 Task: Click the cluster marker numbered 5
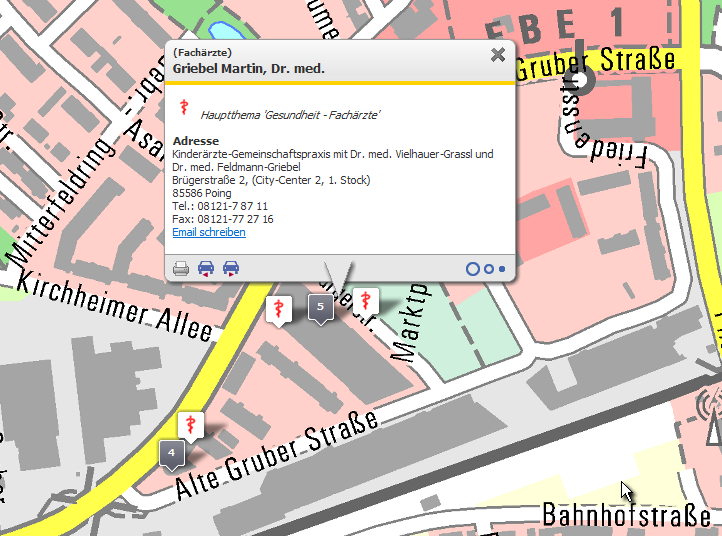(320, 307)
